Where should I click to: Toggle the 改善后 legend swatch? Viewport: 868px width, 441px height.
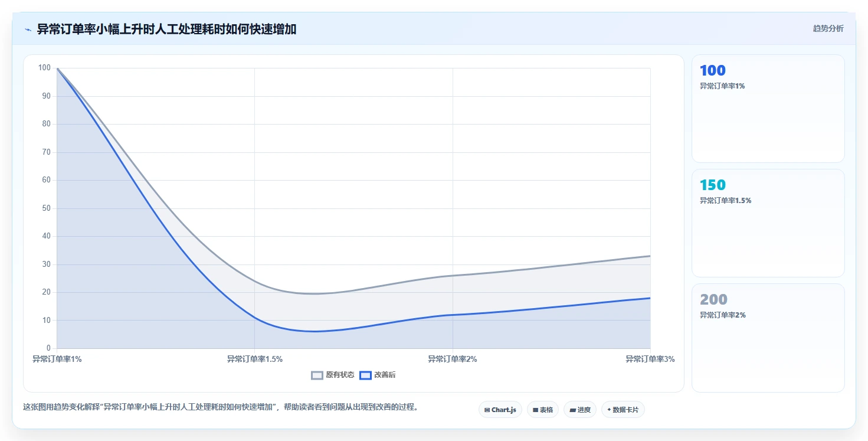365,375
